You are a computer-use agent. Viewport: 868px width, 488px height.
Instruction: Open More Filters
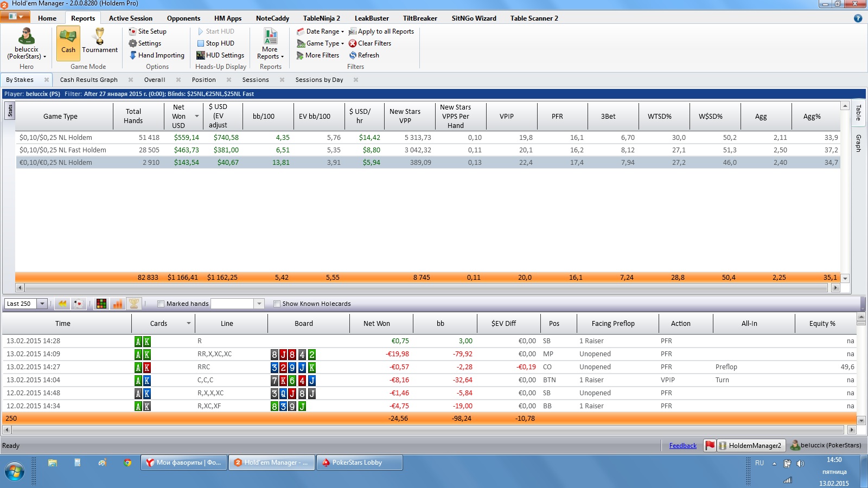click(x=318, y=55)
